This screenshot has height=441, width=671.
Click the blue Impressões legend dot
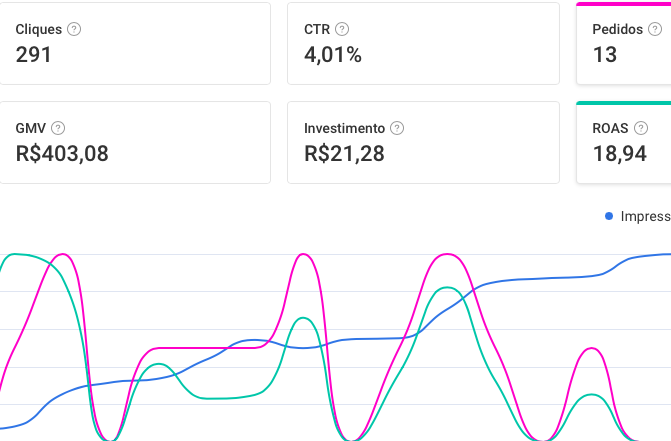point(609,216)
